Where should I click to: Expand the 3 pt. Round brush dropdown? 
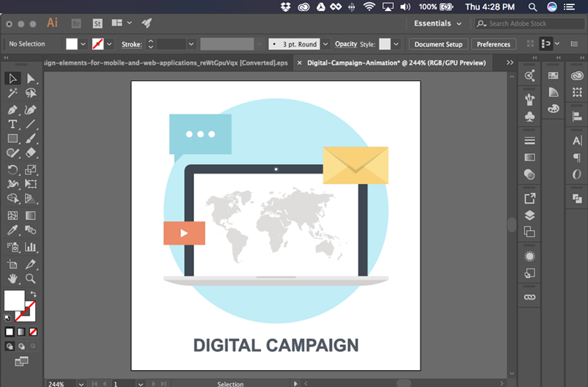tap(325, 44)
